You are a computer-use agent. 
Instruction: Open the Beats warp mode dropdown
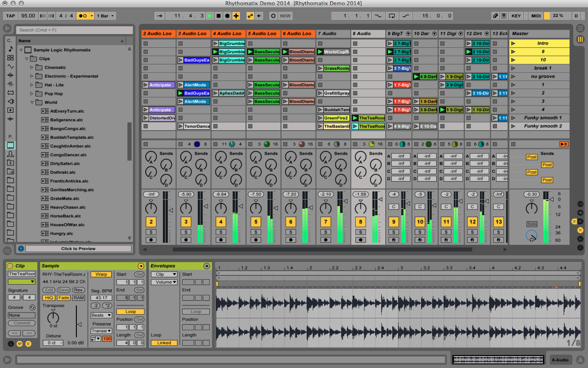(101, 315)
